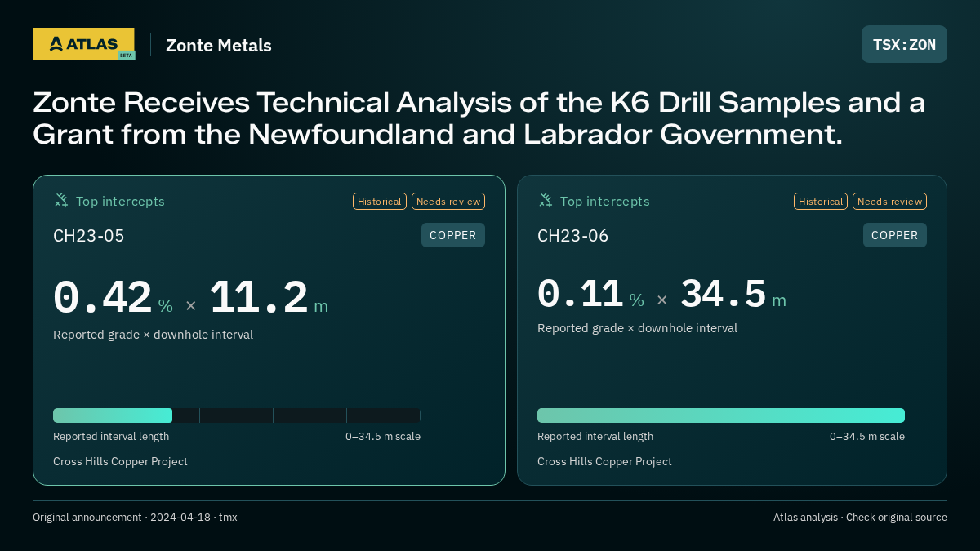Click the CH23-05 hole ID

click(89, 236)
